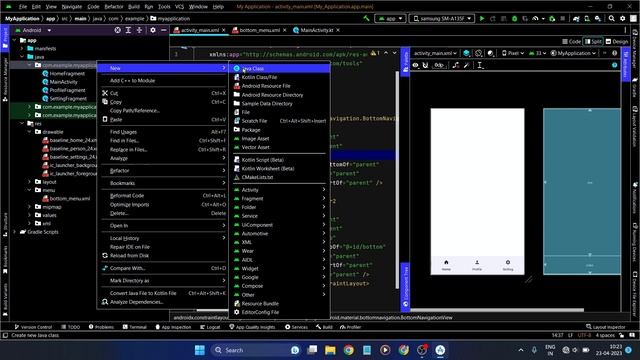Click Select Opened File target icon

[x=118, y=30]
